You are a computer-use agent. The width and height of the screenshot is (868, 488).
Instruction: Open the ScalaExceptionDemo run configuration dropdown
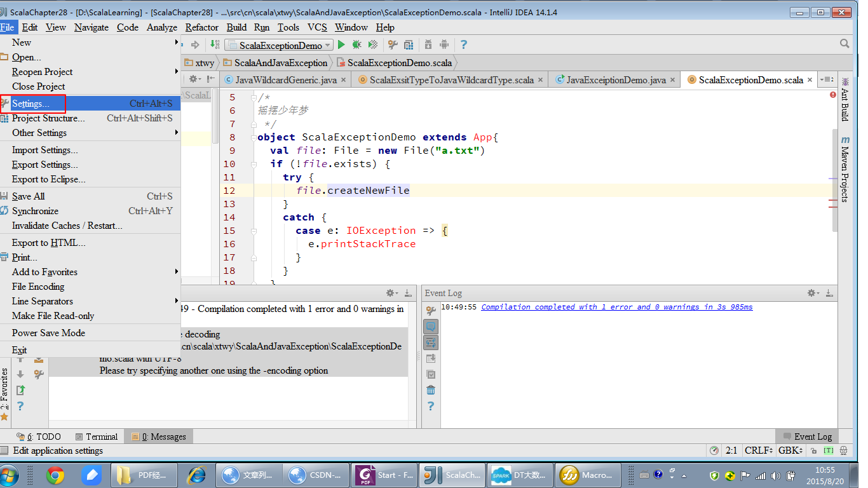coord(278,45)
